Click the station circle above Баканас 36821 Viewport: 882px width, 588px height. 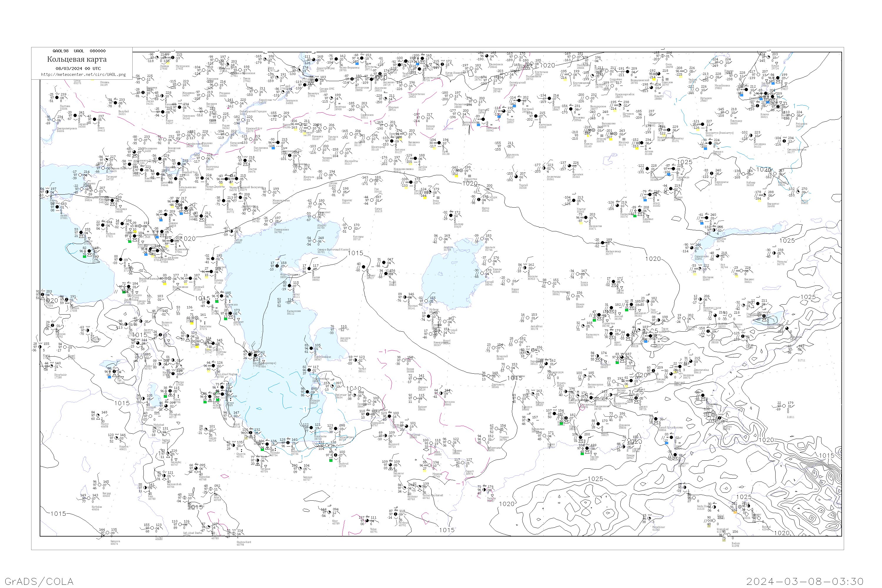741,271
